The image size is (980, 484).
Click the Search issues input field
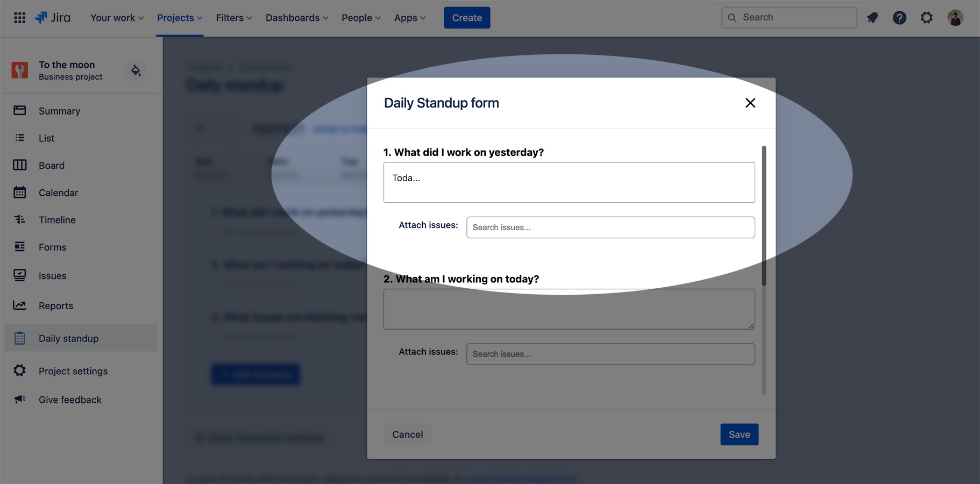[x=610, y=227]
